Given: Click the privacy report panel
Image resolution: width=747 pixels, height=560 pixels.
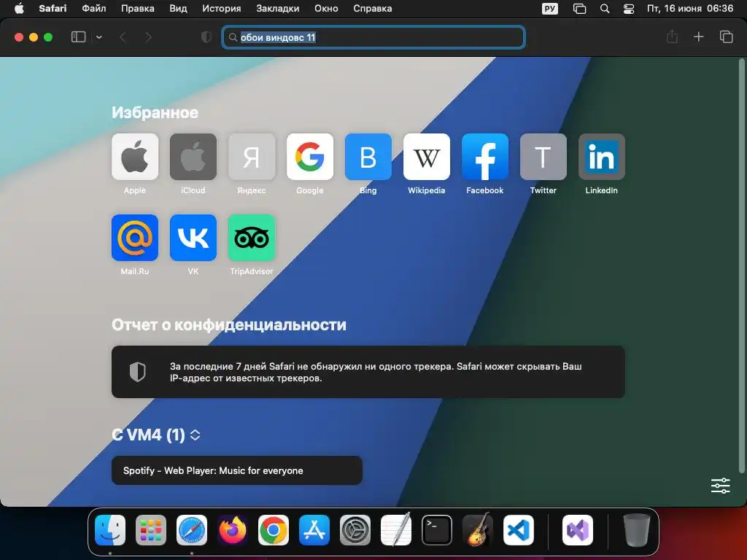Looking at the screenshot, I should tap(368, 372).
